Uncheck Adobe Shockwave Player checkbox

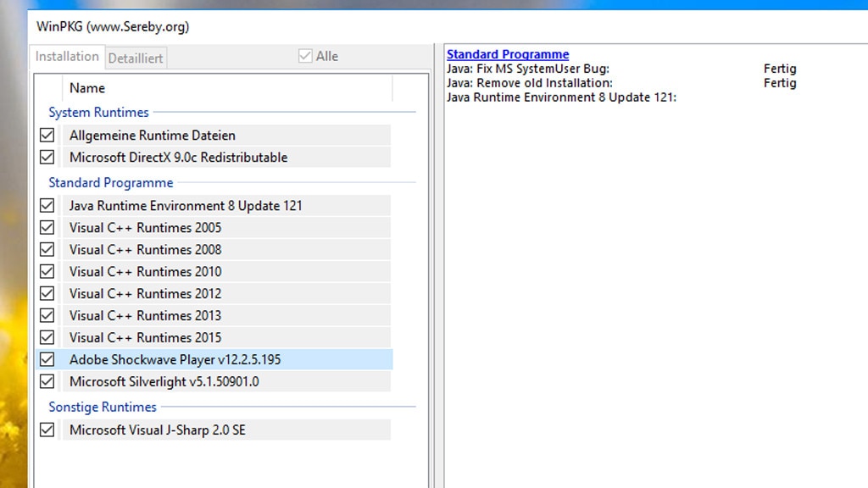47,359
